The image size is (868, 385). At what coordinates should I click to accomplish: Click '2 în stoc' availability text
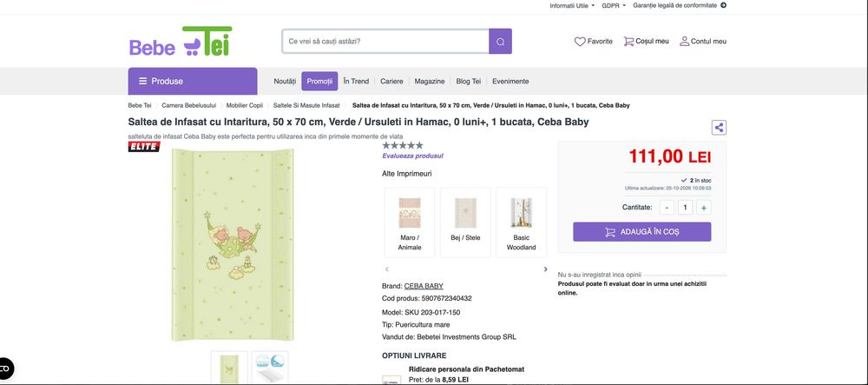696,181
